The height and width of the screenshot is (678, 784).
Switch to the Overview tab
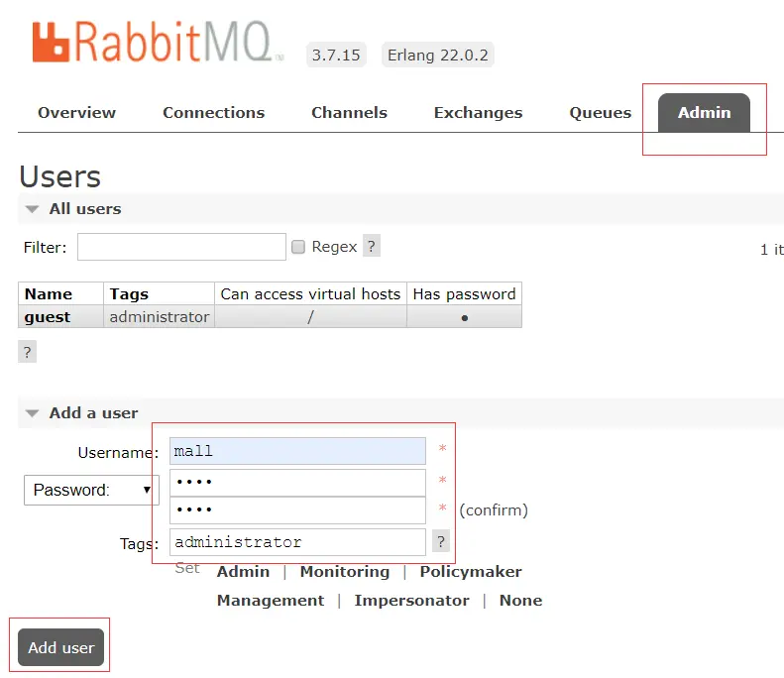click(76, 112)
